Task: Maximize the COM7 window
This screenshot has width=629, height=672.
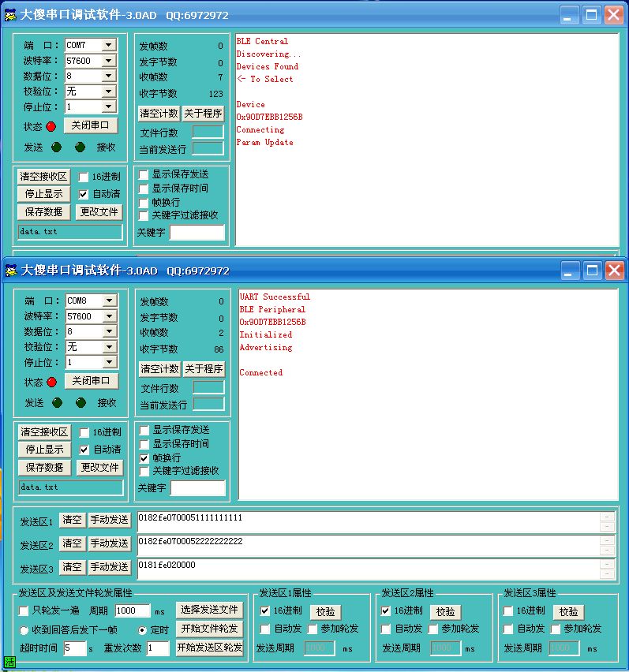Action: click(592, 15)
